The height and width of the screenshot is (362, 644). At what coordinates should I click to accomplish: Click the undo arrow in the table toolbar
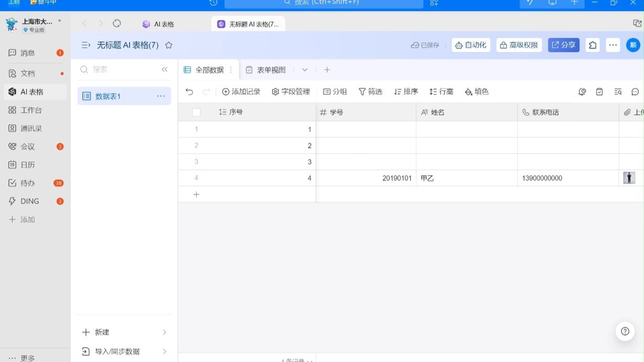[x=189, y=91]
